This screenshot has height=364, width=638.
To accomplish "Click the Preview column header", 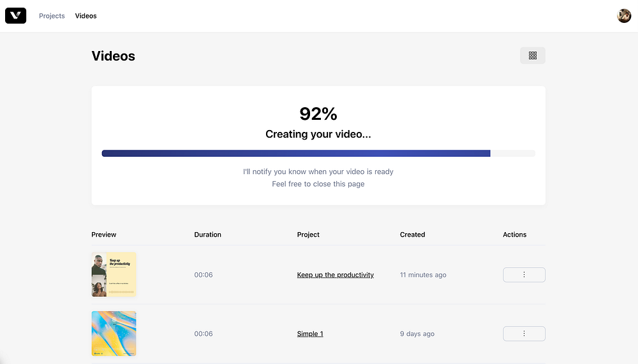I will (104, 235).
